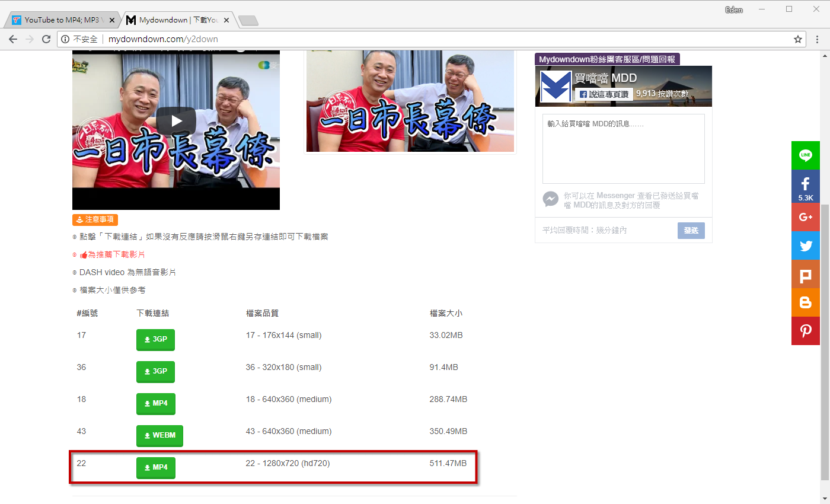This screenshot has width=830, height=504.
Task: Click the 18 - 640x360 (medium) quality text
Action: pyautogui.click(x=289, y=399)
